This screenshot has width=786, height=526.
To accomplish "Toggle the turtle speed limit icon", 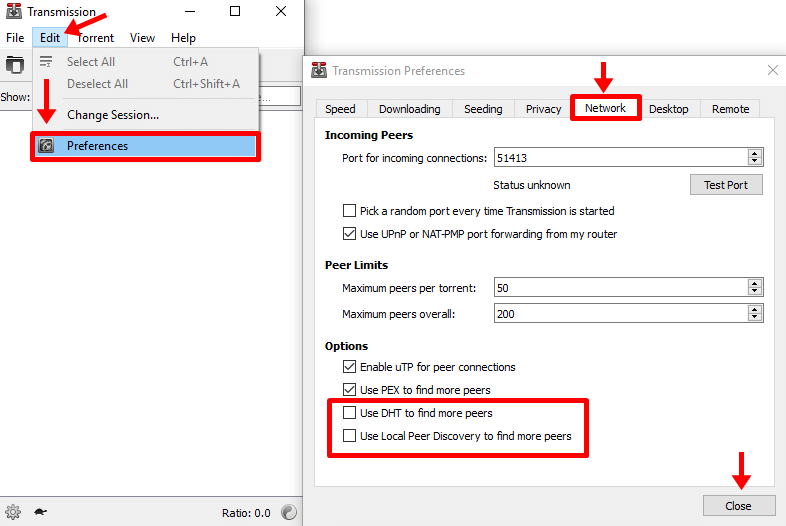I will [40, 512].
